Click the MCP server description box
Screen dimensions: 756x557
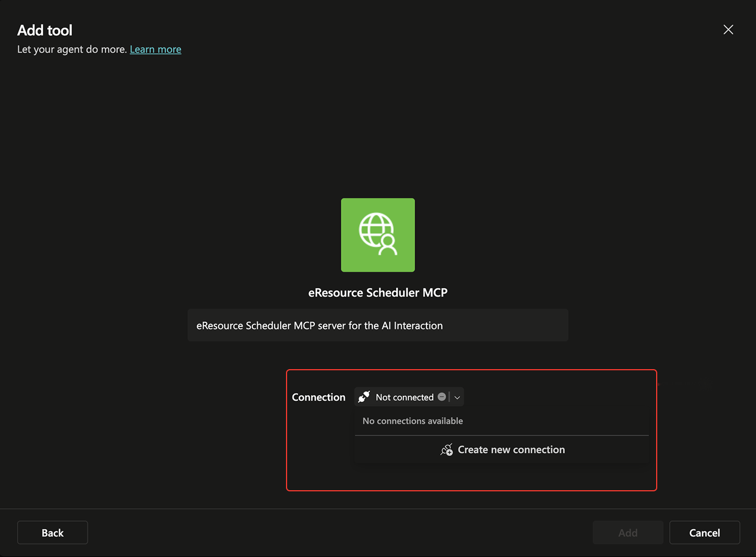(x=378, y=325)
